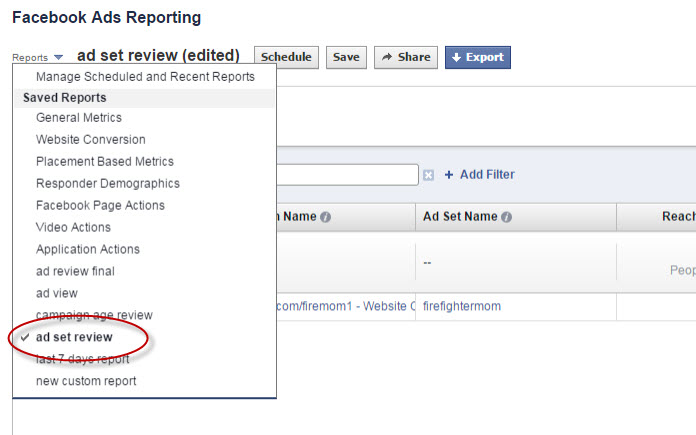
Task: Click the Save button
Action: 346,57
